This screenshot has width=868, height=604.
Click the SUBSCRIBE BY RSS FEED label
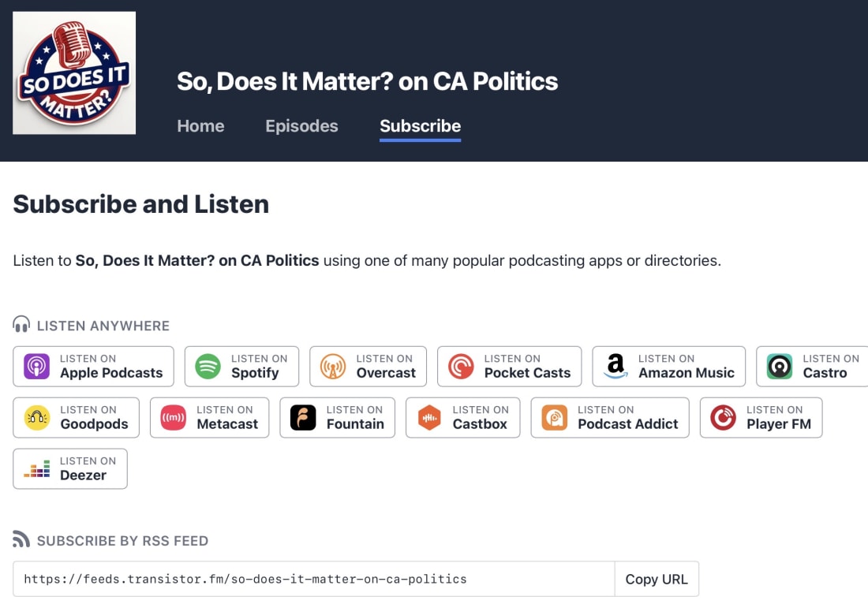(122, 541)
